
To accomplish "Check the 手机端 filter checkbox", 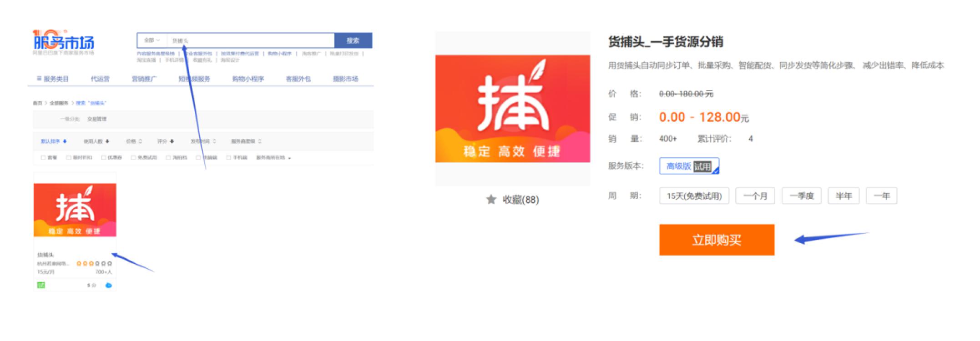I will pyautogui.click(x=229, y=158).
